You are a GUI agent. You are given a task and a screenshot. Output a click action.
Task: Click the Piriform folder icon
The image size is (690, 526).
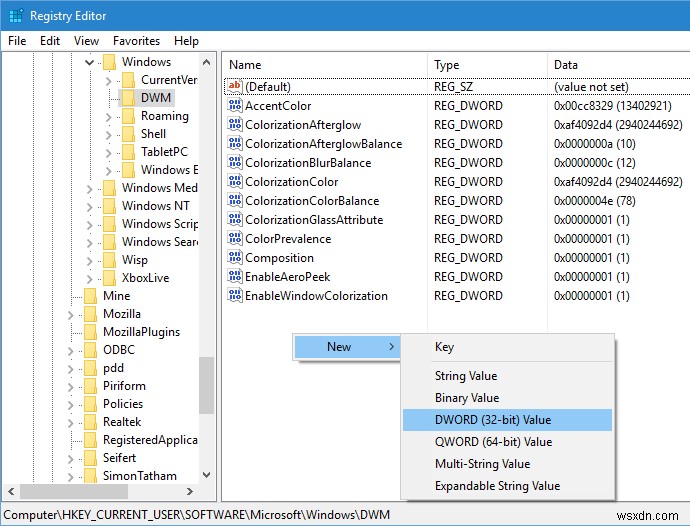(x=90, y=386)
